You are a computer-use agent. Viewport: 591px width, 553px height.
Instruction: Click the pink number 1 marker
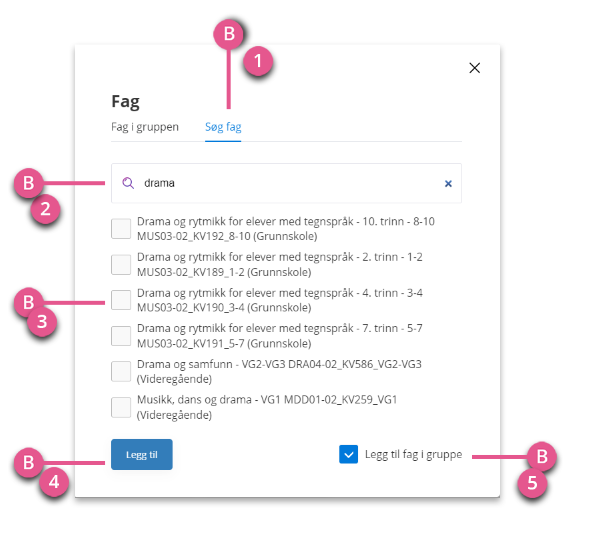258,61
